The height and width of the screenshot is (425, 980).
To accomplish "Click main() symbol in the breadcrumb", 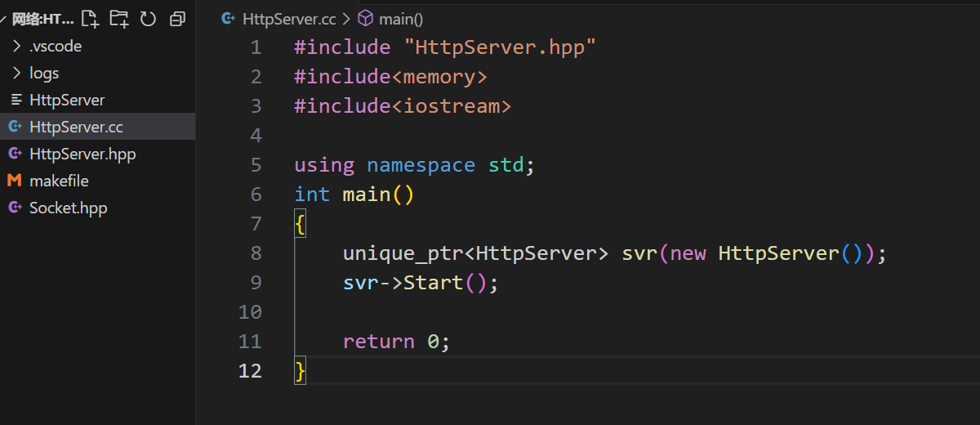I will [401, 19].
